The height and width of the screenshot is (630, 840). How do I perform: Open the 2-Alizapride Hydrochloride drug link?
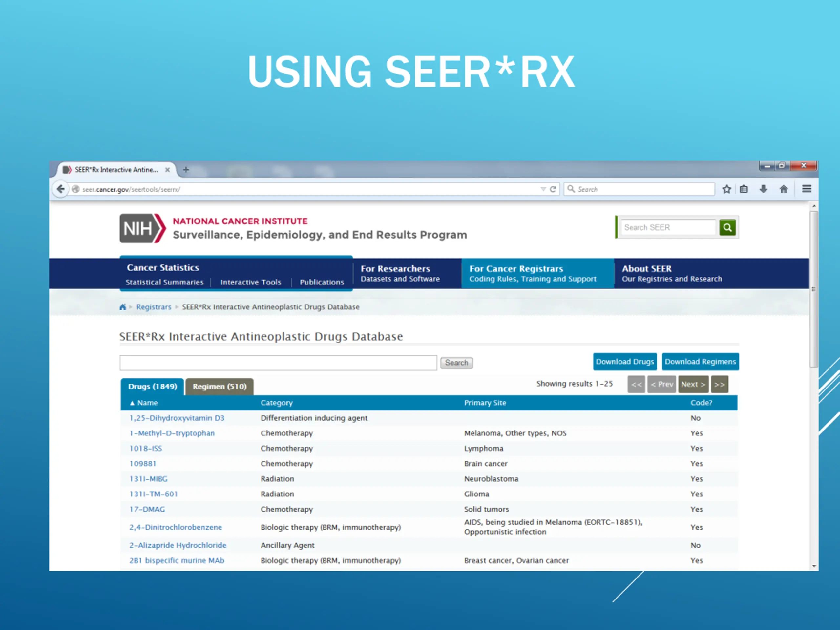[x=178, y=545]
